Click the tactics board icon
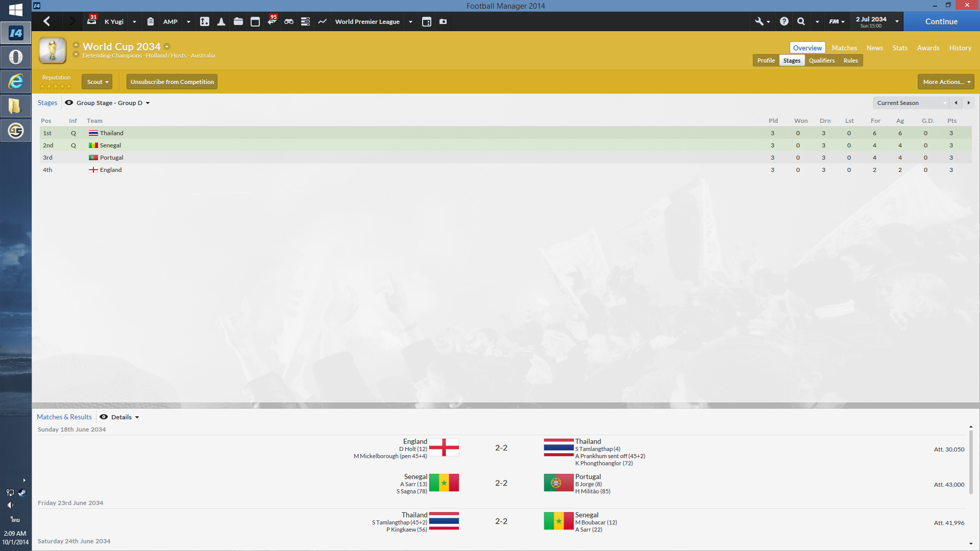 pos(204,21)
